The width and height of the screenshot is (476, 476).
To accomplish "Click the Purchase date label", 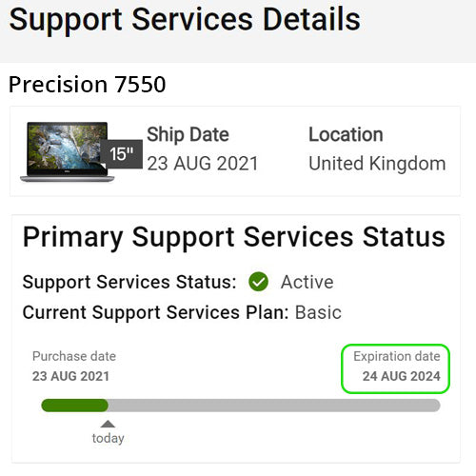I will [x=74, y=356].
